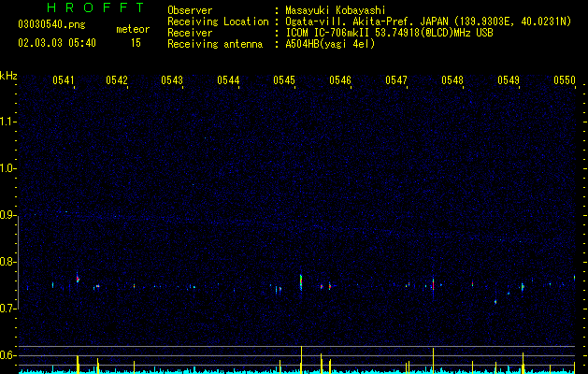Select the ICOM IC-706mkII receiver text
Viewport: 588px width, 374px height.
389,33
